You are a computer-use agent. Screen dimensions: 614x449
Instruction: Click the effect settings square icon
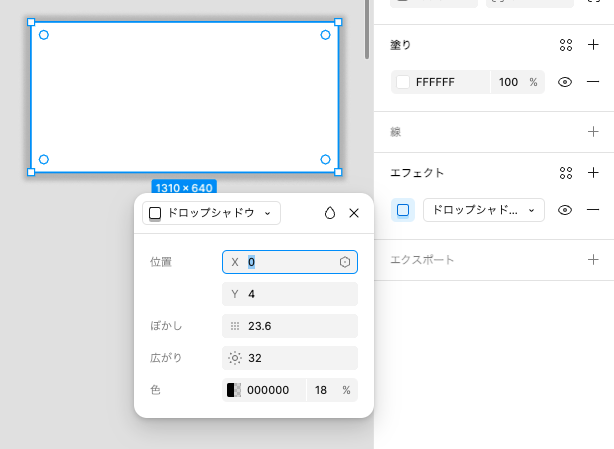coord(403,210)
